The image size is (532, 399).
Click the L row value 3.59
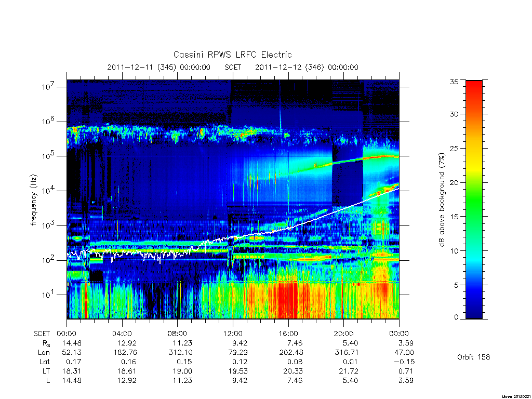tap(406, 380)
